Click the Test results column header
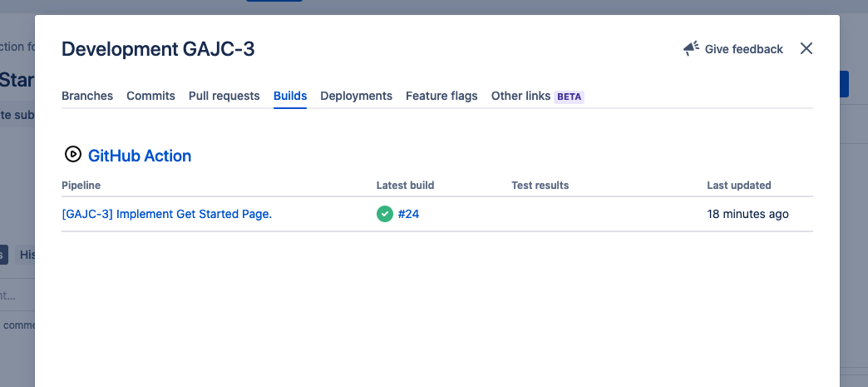The height and width of the screenshot is (387, 868). coord(540,186)
